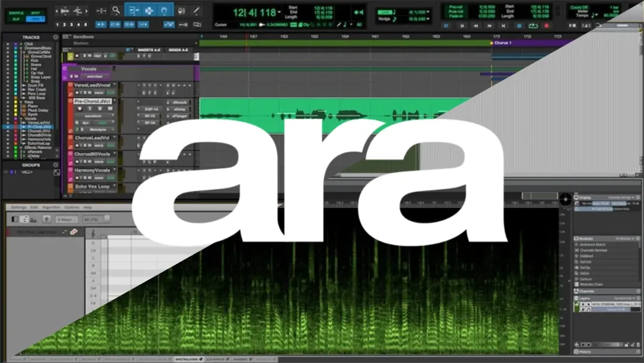
Task: Click the red Record transport button
Action: [x=546, y=26]
